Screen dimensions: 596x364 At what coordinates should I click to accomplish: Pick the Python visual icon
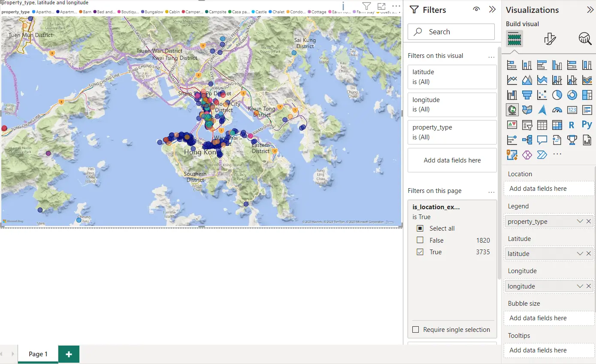(x=587, y=125)
